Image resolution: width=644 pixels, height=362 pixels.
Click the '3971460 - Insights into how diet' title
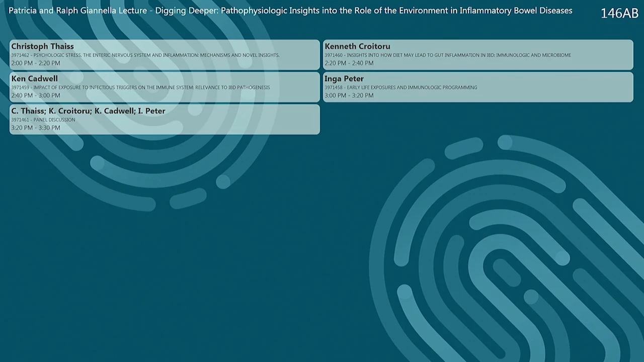[x=448, y=55]
